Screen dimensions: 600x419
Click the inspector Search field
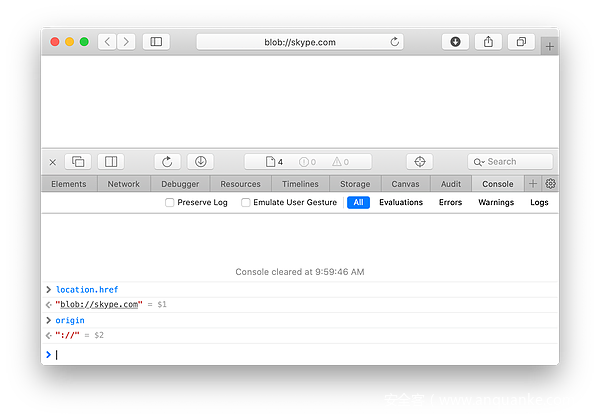[x=510, y=161]
